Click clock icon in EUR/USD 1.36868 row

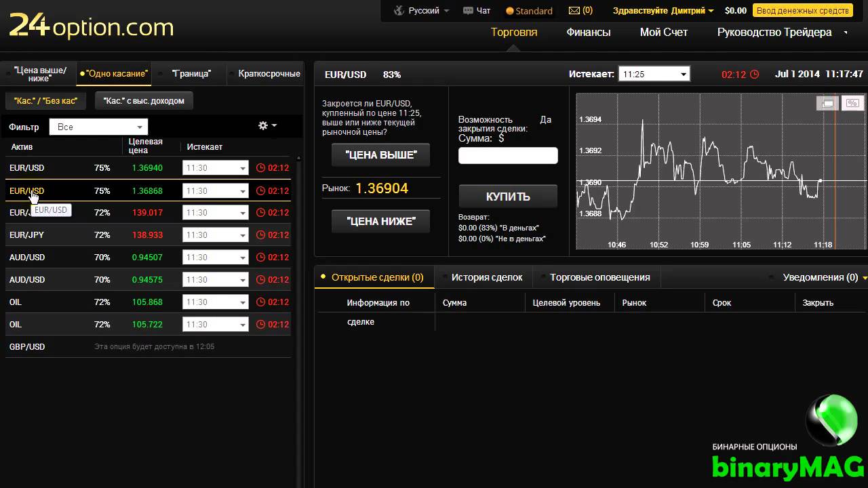tap(261, 190)
